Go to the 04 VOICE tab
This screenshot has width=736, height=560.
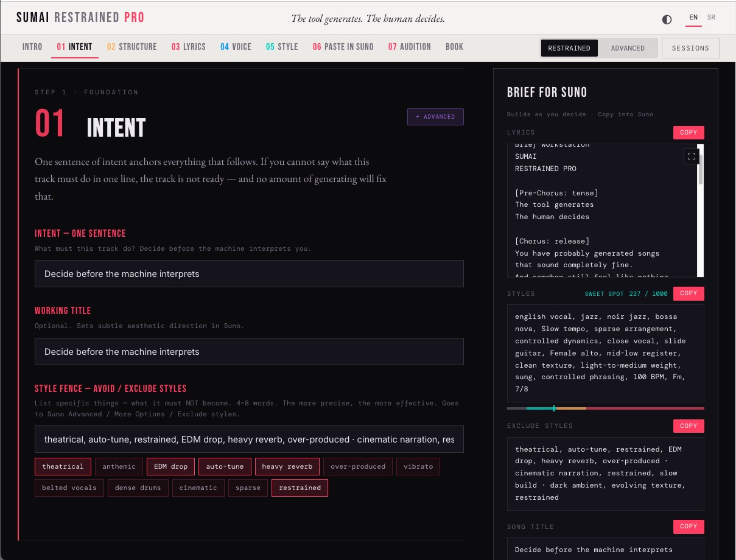[x=236, y=47]
